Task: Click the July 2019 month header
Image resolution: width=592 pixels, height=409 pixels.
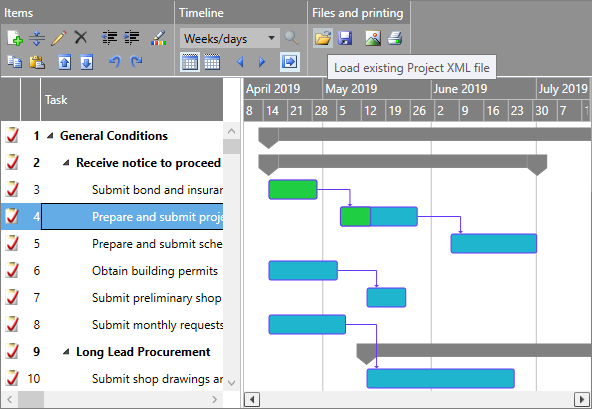Action: [563, 89]
